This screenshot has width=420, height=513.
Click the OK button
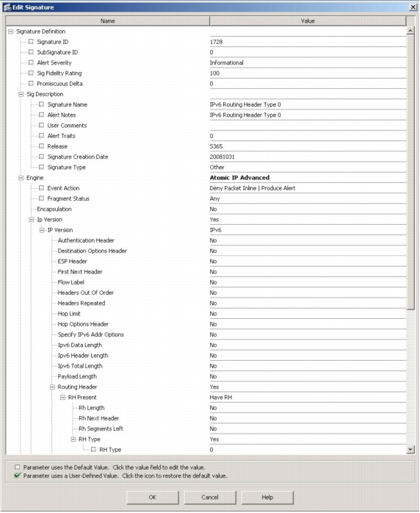point(152,498)
